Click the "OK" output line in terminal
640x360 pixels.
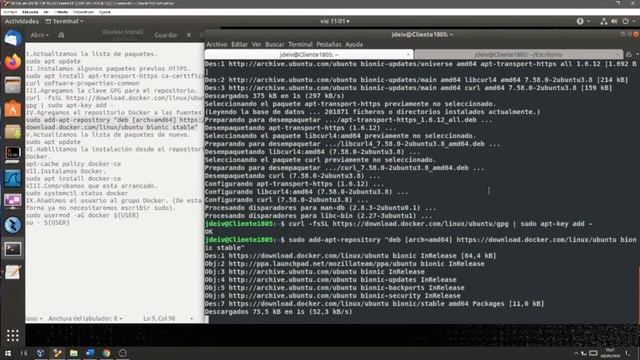(209, 231)
